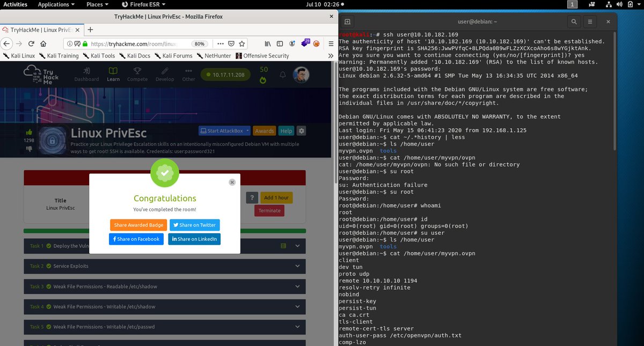Viewport: 644px width, 346px height.
Task: Open the page actions three-dot menu
Action: pyautogui.click(x=220, y=43)
